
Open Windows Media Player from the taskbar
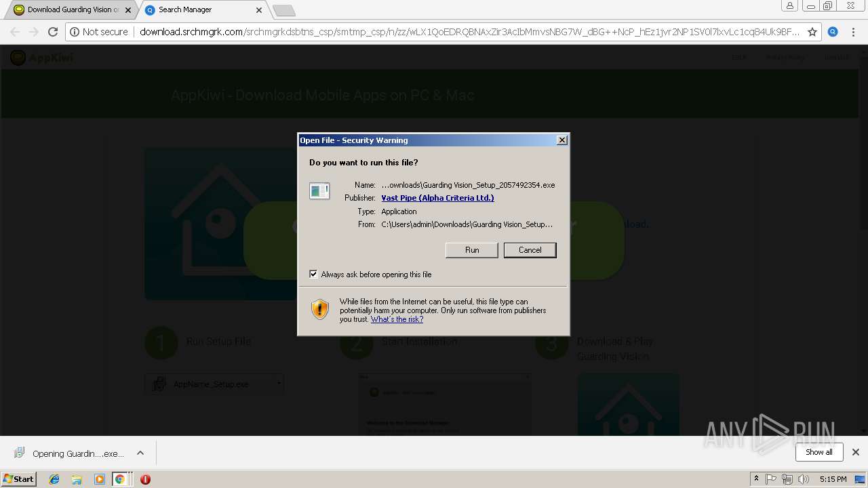click(x=99, y=479)
